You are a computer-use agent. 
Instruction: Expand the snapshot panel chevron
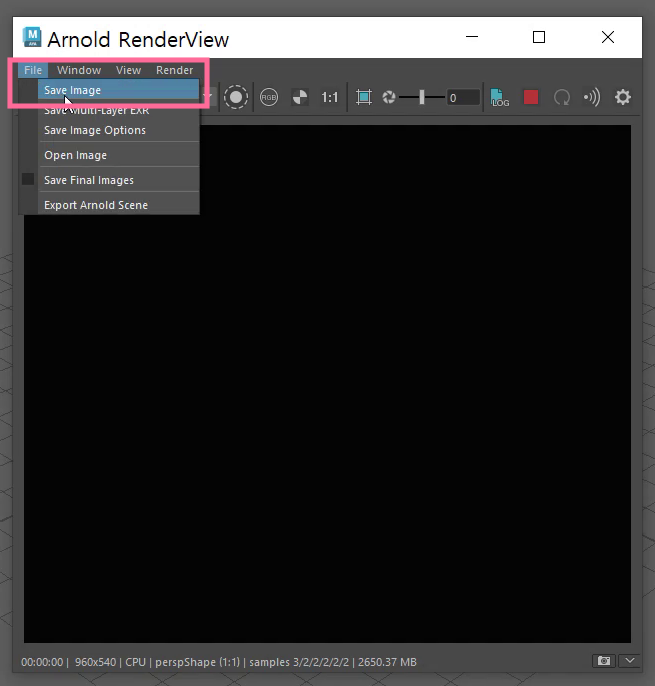tap(630, 661)
